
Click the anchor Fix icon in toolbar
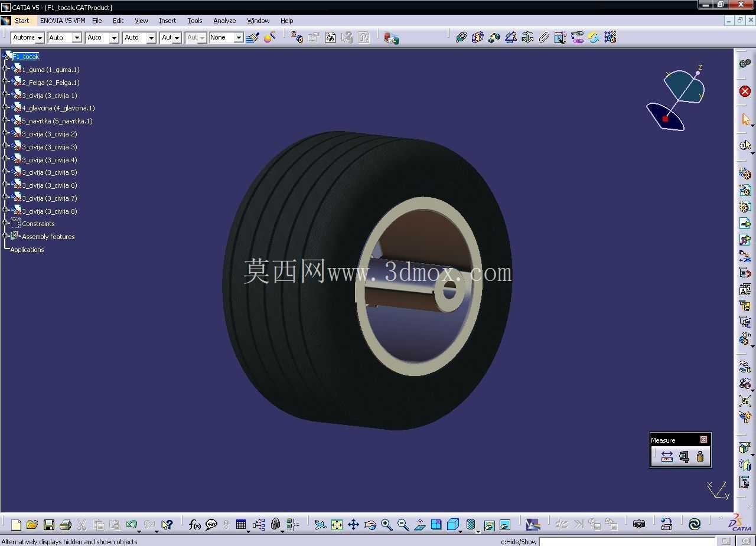(x=527, y=37)
